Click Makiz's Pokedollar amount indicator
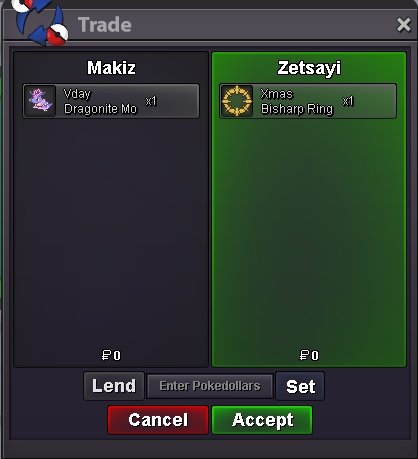The image size is (418, 459). pyautogui.click(x=111, y=355)
